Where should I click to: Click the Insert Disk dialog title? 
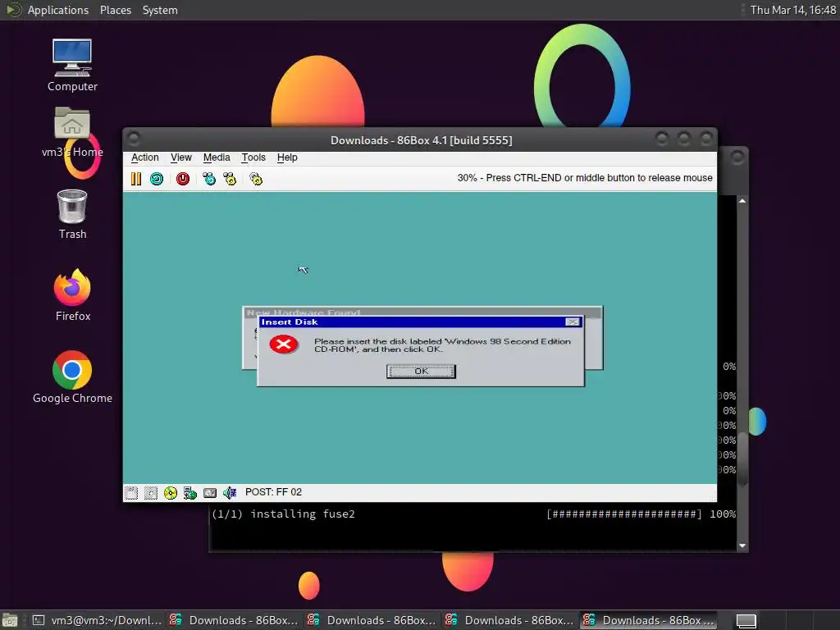290,322
